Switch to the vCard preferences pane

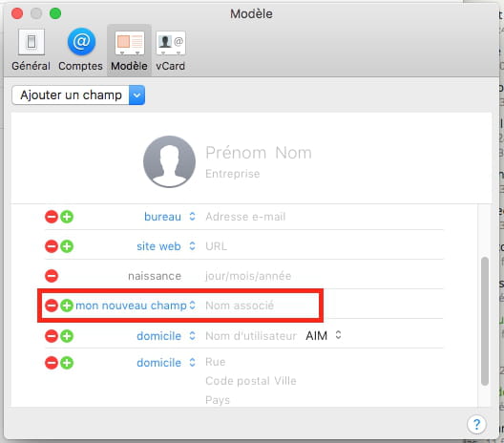[x=170, y=50]
